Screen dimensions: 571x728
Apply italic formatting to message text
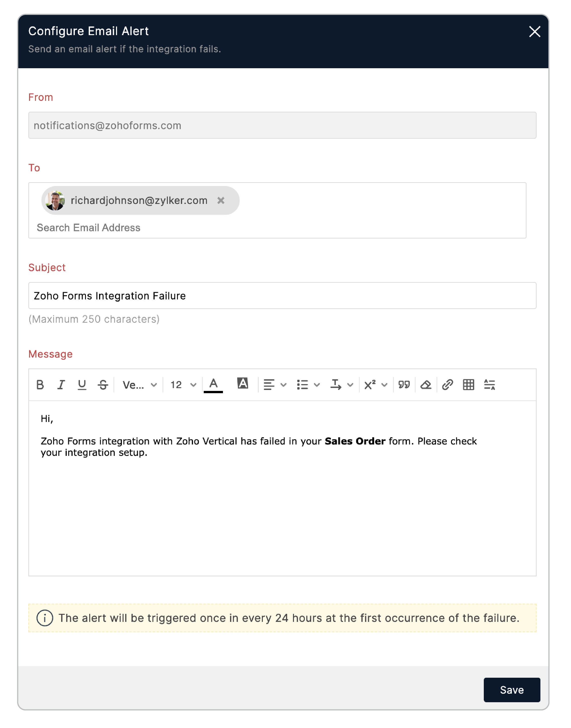point(61,385)
